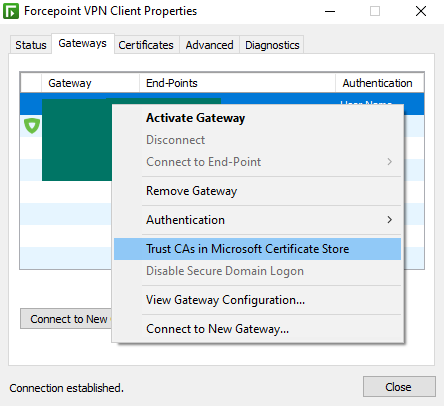Sort by the Gateway column header
The height and width of the screenshot is (406, 444).
click(90, 83)
